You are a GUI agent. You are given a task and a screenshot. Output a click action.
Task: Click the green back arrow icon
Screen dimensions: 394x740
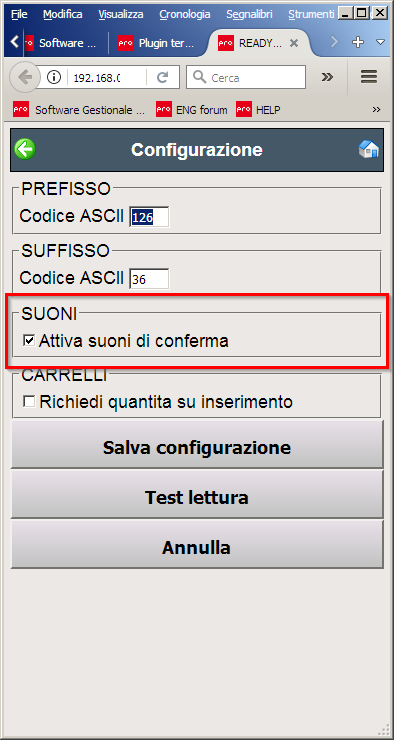(x=25, y=149)
